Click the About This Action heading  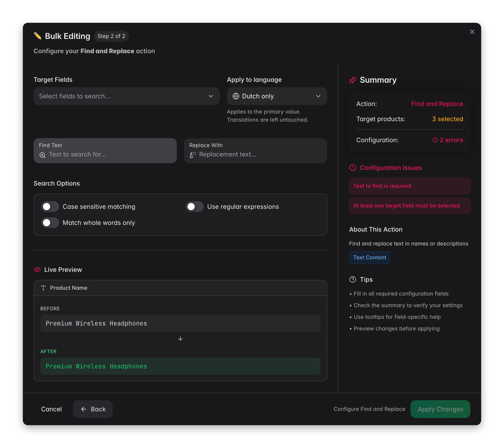click(376, 229)
